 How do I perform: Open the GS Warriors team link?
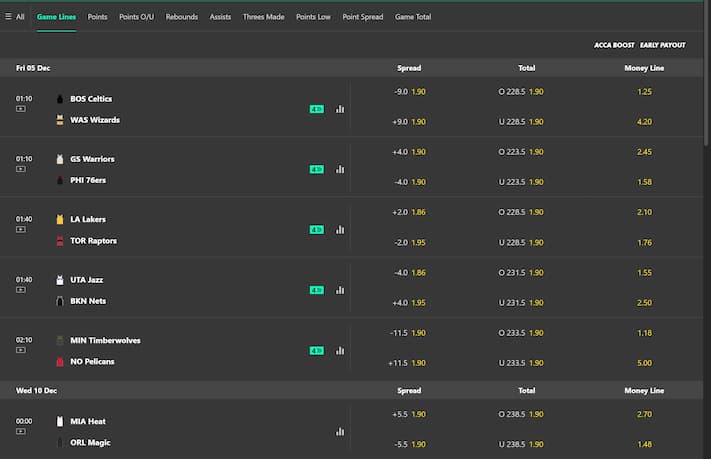coord(92,159)
